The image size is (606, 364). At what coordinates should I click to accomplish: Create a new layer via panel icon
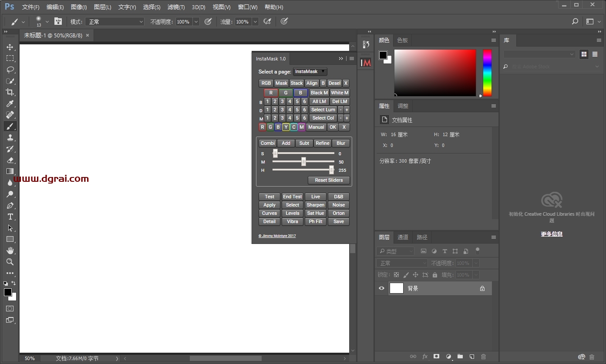(x=471, y=357)
